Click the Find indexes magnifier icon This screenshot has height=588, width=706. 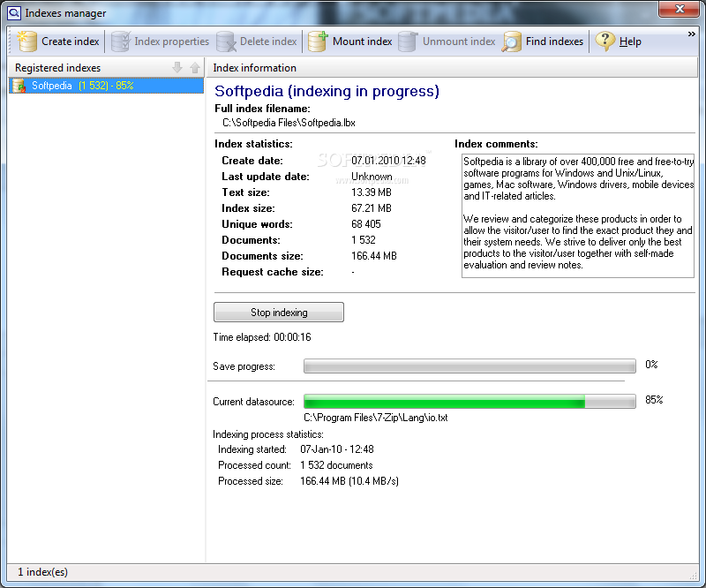(512, 41)
